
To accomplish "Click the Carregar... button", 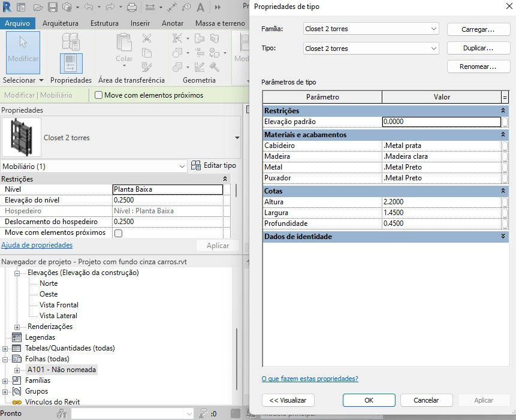I will (x=478, y=29).
